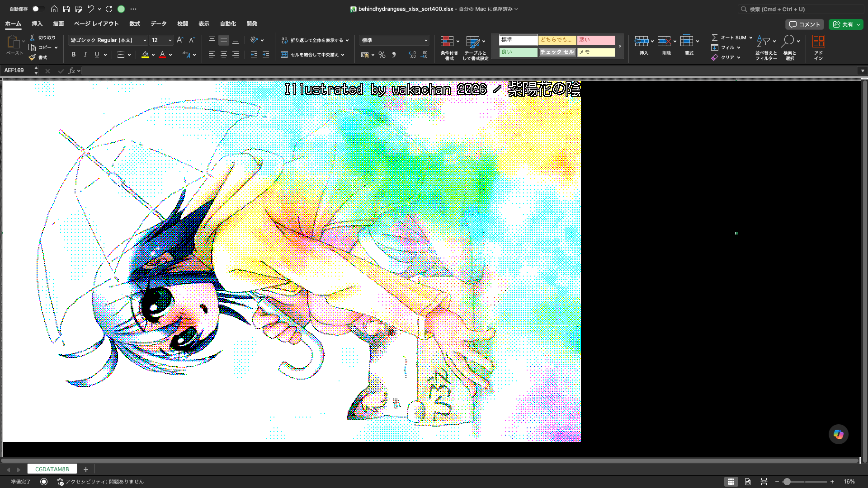The image size is (868, 488).
Task: Open the more options ellipsis in title bar
Action: coord(133,9)
